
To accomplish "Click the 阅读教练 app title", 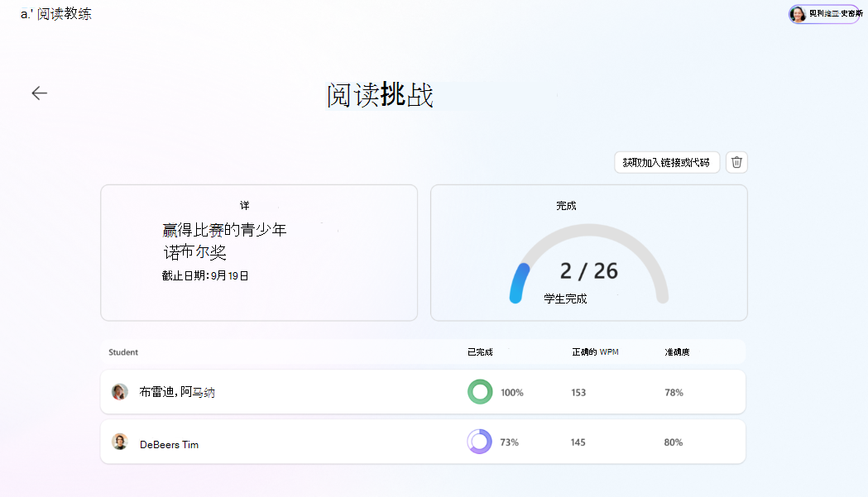I will coord(65,14).
